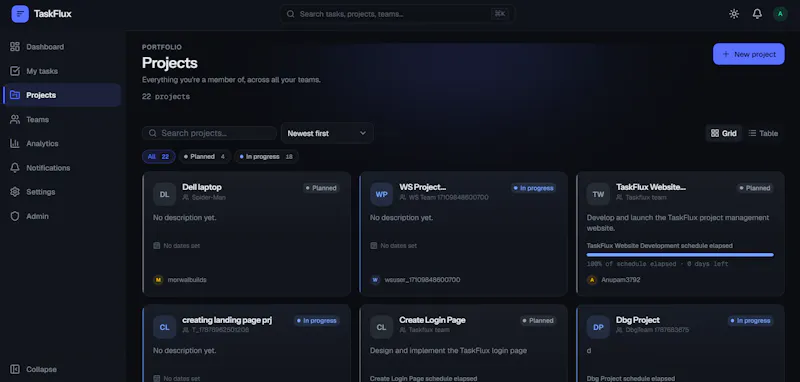
Task: Click the ⌘K shortcut hint
Action: (x=500, y=14)
